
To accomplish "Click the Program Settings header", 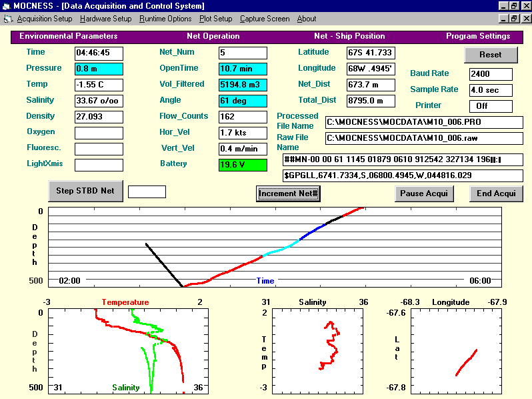I will tap(478, 36).
